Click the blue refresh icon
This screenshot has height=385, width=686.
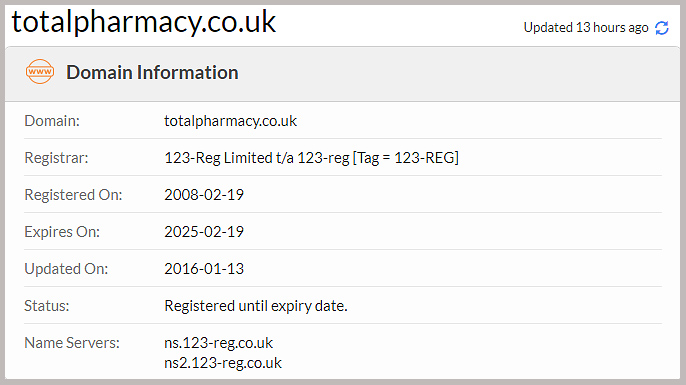(662, 28)
